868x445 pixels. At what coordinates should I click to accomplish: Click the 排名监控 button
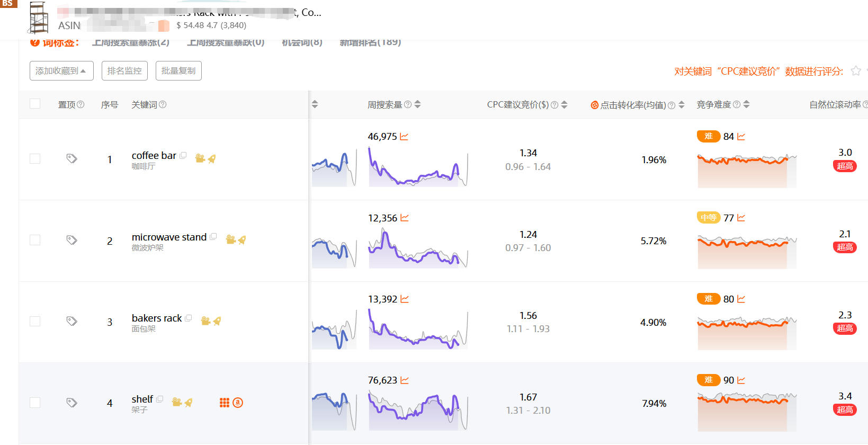pyautogui.click(x=124, y=71)
